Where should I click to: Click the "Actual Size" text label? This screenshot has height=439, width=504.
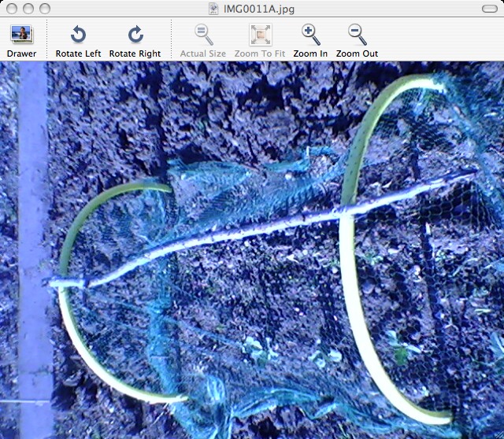pyautogui.click(x=203, y=53)
